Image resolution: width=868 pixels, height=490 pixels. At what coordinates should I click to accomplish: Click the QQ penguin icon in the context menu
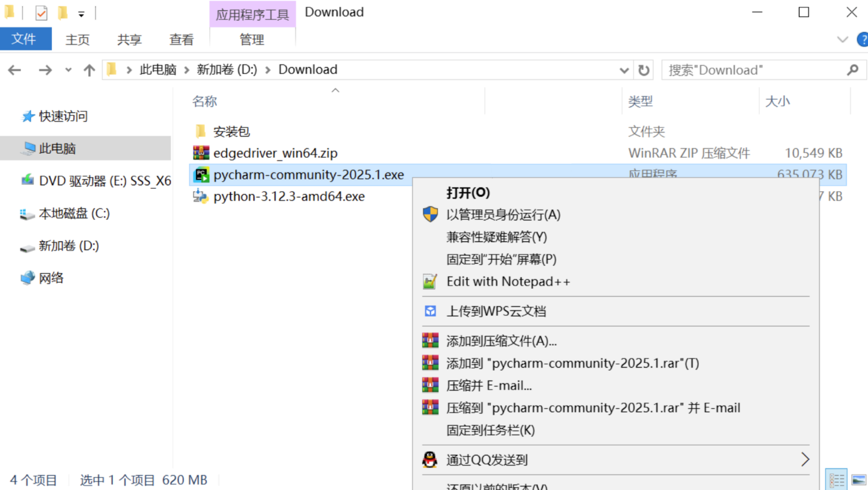click(x=430, y=460)
